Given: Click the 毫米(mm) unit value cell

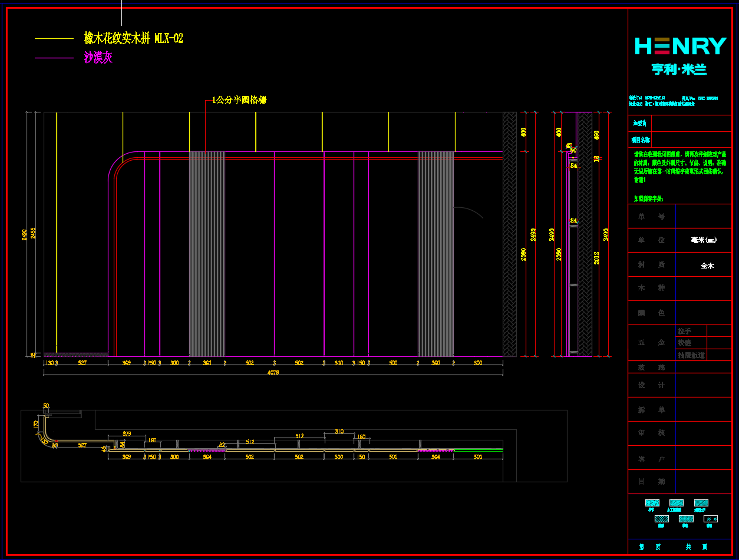Looking at the screenshot, I should [704, 240].
